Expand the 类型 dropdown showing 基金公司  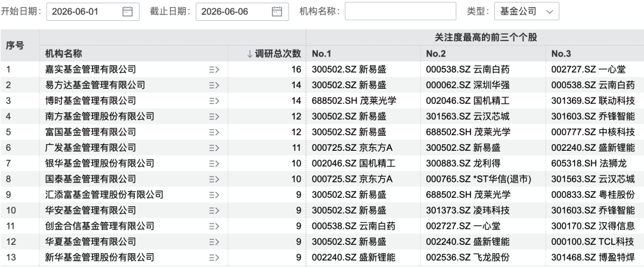tap(527, 11)
